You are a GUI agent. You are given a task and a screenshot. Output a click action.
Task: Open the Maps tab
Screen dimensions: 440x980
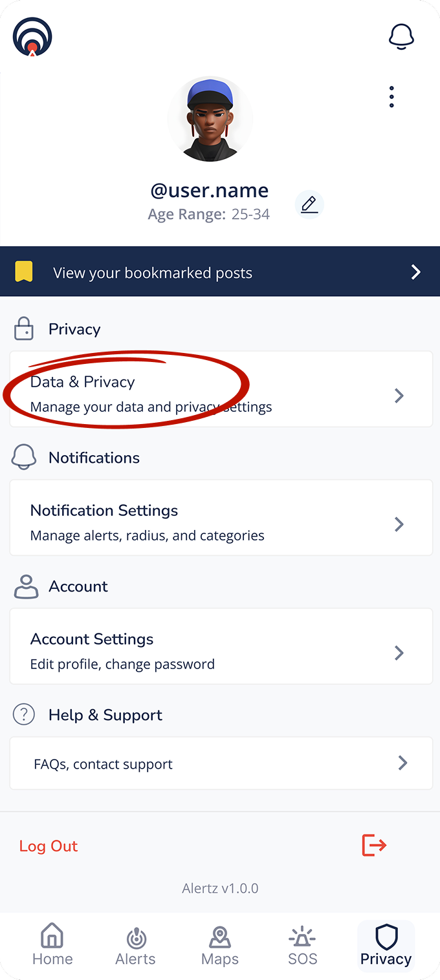[220, 945]
